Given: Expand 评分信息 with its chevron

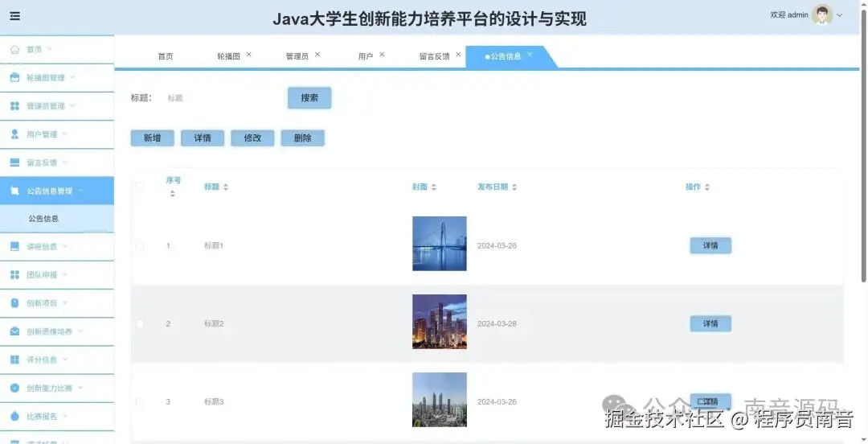Looking at the screenshot, I should pos(65,359).
